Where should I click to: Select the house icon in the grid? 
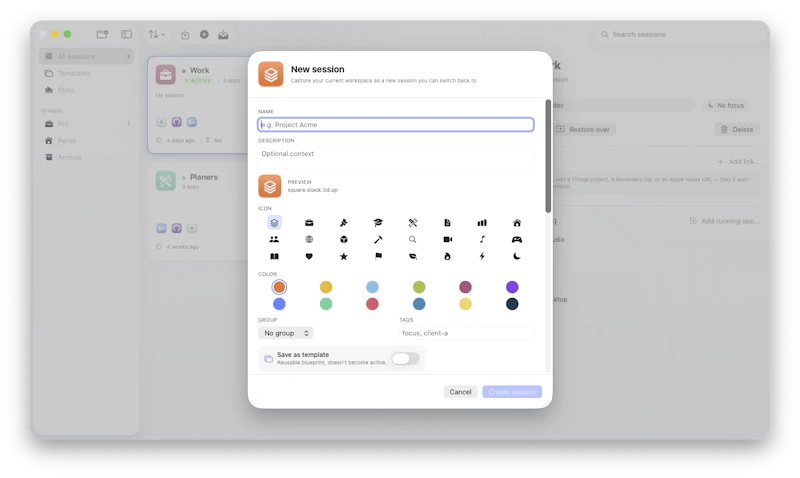click(x=517, y=222)
